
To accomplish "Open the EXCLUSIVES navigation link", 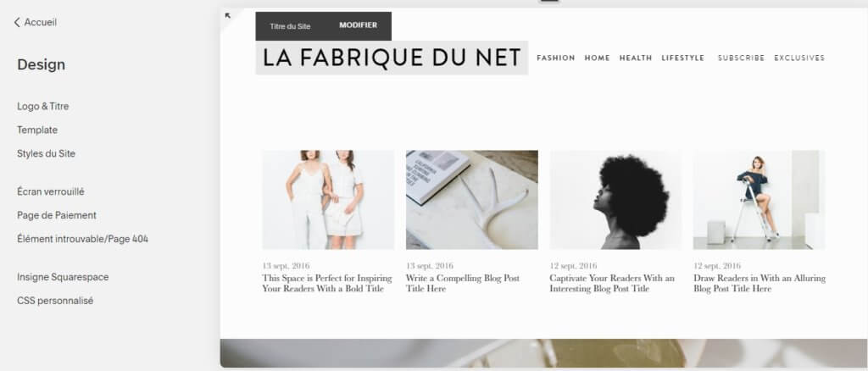I will [799, 58].
